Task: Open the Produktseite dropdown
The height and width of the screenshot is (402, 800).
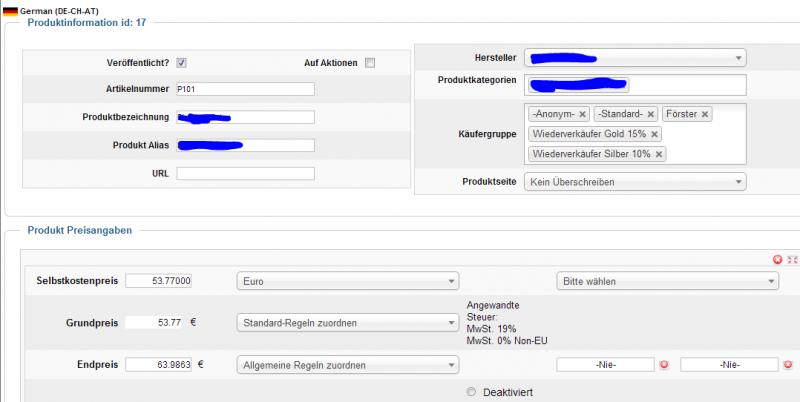Action: tap(635, 182)
